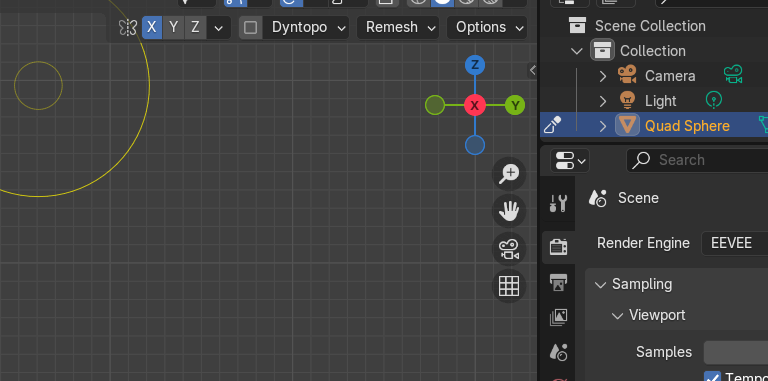Toggle X axis symmetry button
768x381 pixels.
pos(152,27)
